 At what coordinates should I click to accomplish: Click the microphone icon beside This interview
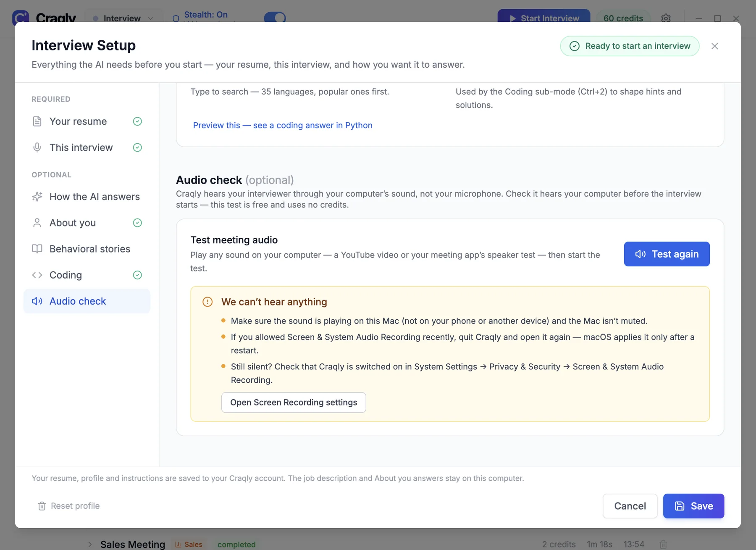pos(37,147)
